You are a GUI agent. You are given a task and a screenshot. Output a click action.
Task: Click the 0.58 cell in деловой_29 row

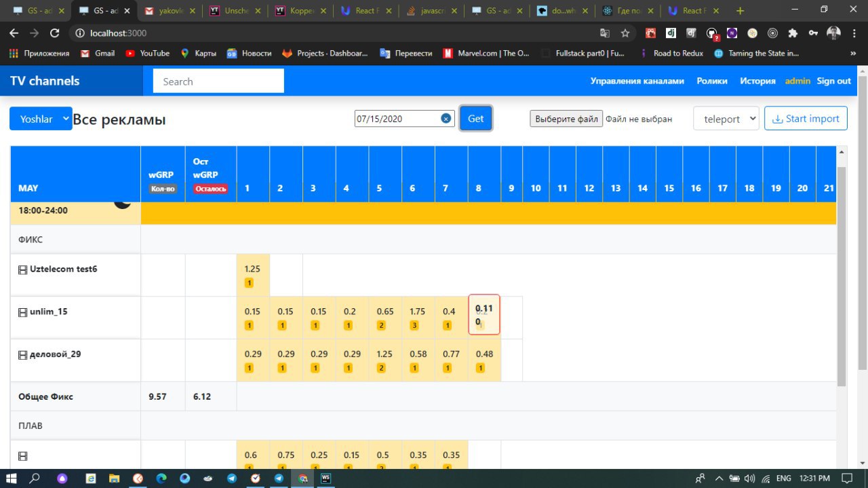(x=418, y=360)
